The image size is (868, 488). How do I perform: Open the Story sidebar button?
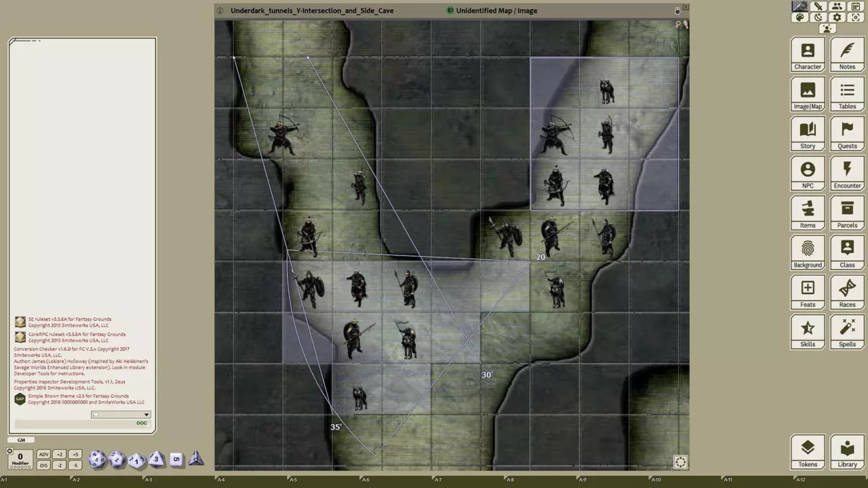point(808,134)
